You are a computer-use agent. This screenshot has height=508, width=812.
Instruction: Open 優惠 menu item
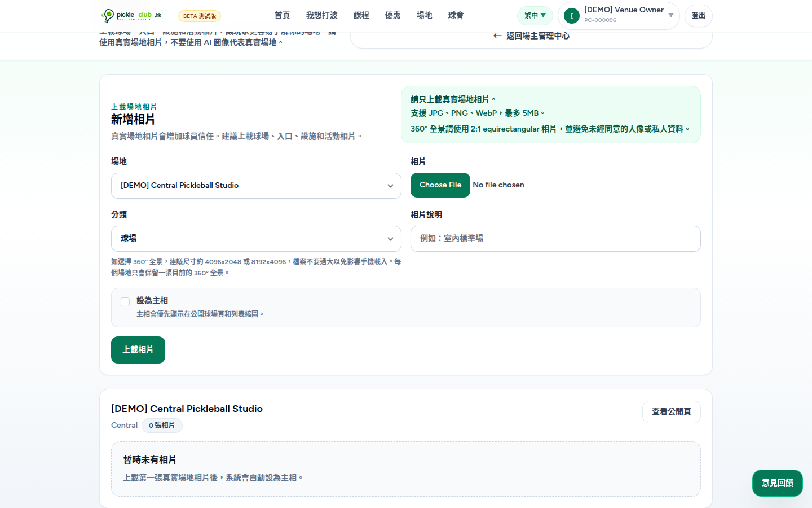click(x=393, y=16)
